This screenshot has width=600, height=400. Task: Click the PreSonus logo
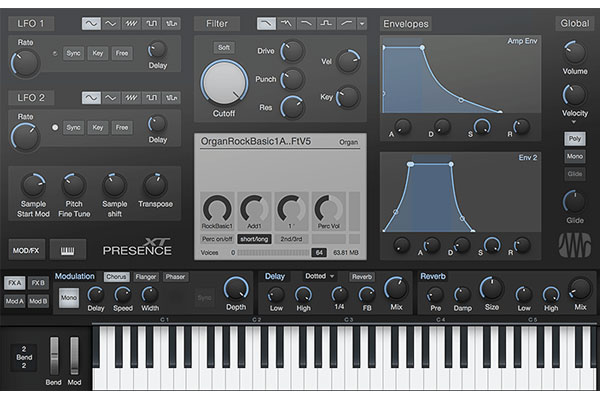[x=574, y=245]
